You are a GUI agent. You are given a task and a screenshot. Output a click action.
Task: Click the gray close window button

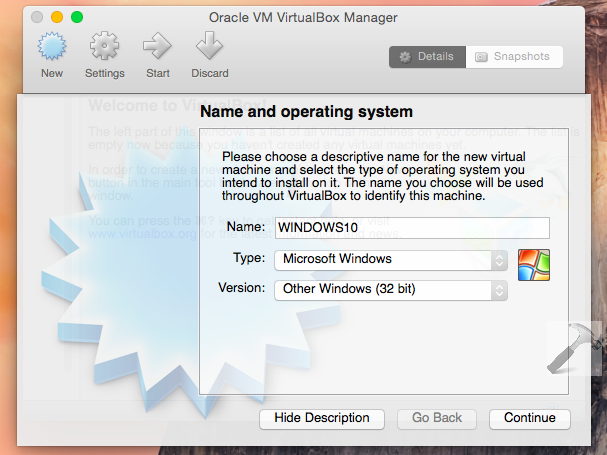(37, 17)
